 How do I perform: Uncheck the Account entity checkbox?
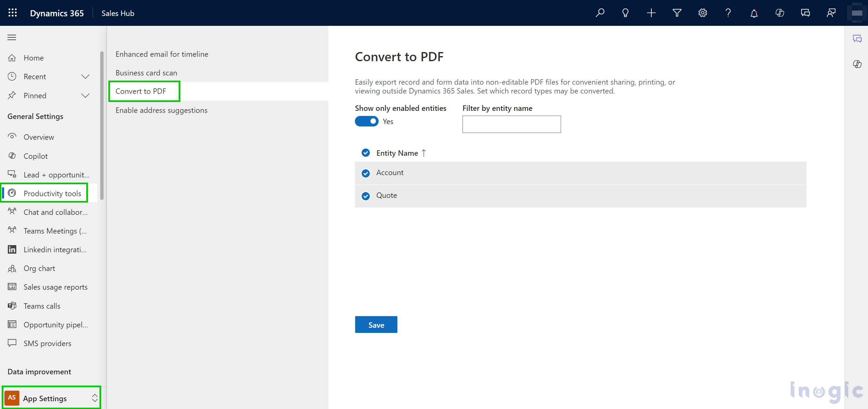point(366,173)
